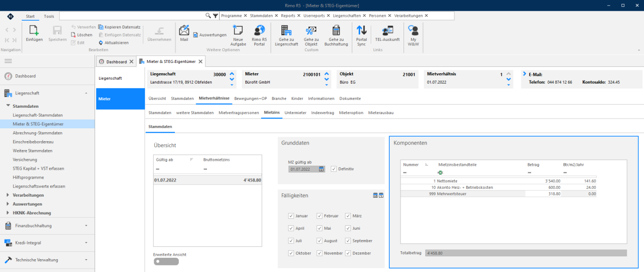Uncheck the April checkbox
The image size is (644, 272).
[x=291, y=228]
